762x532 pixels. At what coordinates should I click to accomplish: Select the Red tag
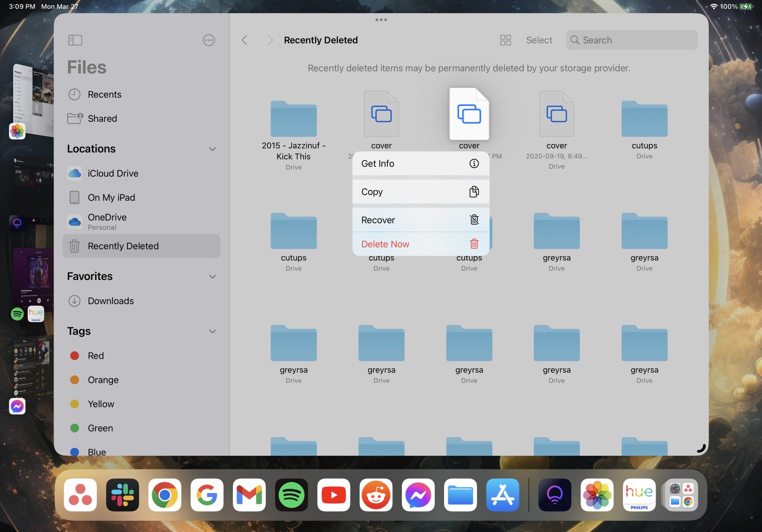(96, 355)
